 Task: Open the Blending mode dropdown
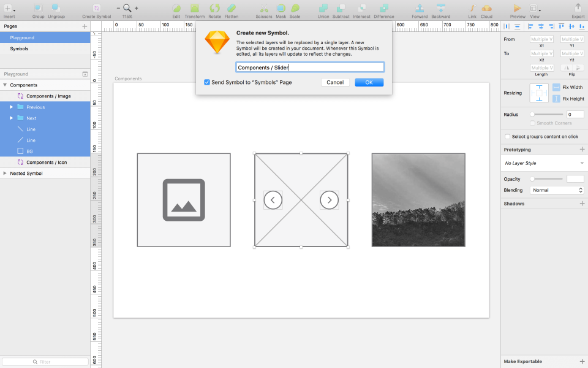click(x=557, y=190)
